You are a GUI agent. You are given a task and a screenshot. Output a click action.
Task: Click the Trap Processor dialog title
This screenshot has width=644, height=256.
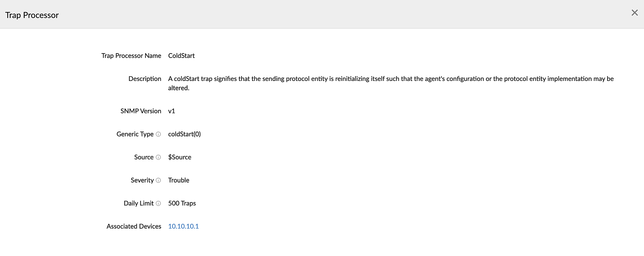(32, 15)
